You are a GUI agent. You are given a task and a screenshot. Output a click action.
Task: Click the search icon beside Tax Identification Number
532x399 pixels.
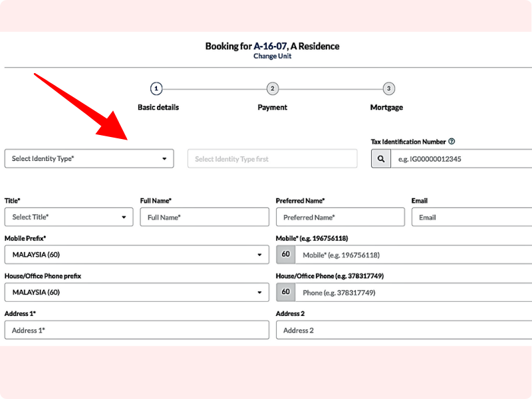pyautogui.click(x=380, y=158)
